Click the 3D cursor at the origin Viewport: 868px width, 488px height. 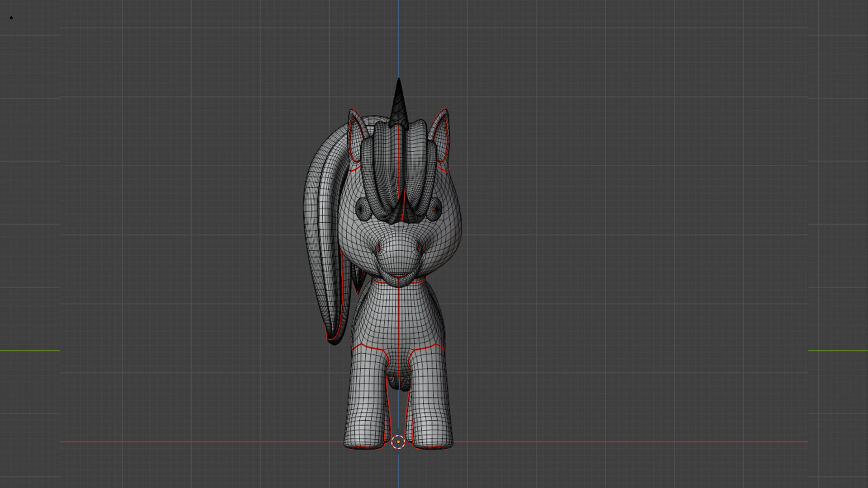pos(398,442)
